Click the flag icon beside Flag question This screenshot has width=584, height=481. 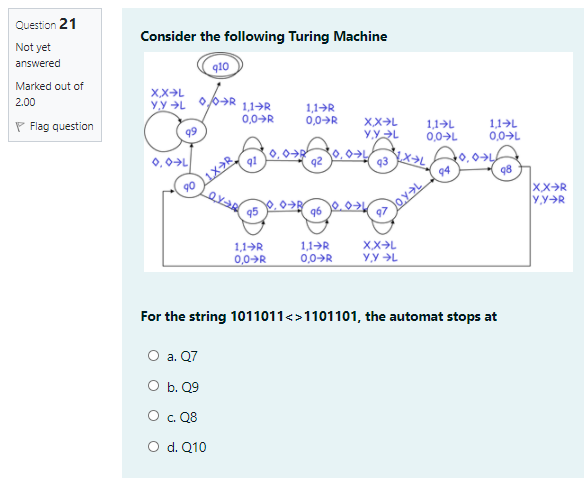click(x=20, y=127)
